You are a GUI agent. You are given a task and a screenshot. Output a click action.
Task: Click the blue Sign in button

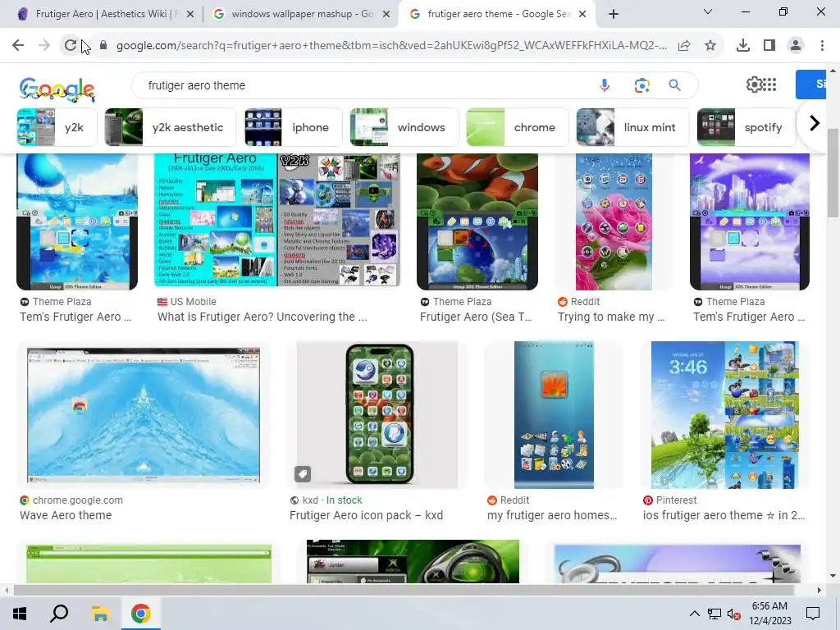pyautogui.click(x=810, y=84)
